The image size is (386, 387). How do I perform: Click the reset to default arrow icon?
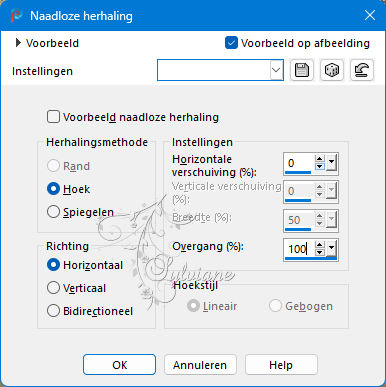(x=362, y=70)
